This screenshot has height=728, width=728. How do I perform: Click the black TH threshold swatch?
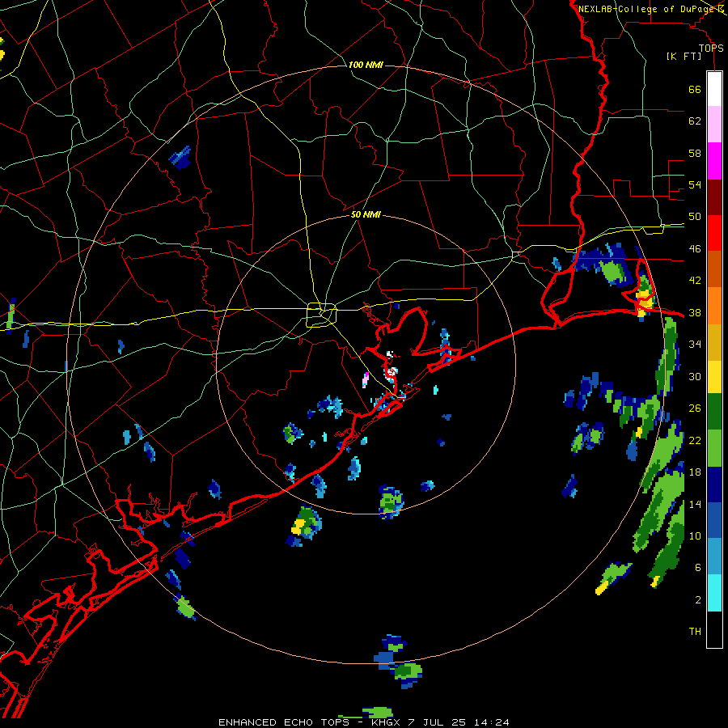tap(714, 629)
